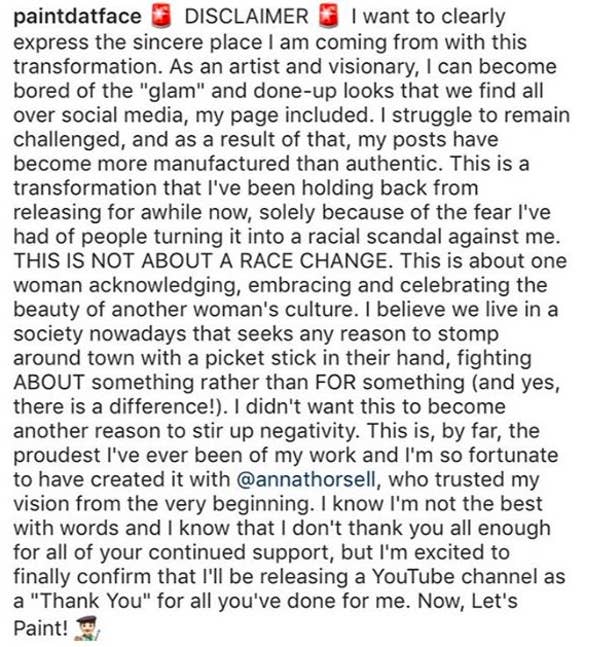Image resolution: width=591 pixels, height=647 pixels.
Task: Open the paintdatface profile username
Action: click(x=77, y=17)
